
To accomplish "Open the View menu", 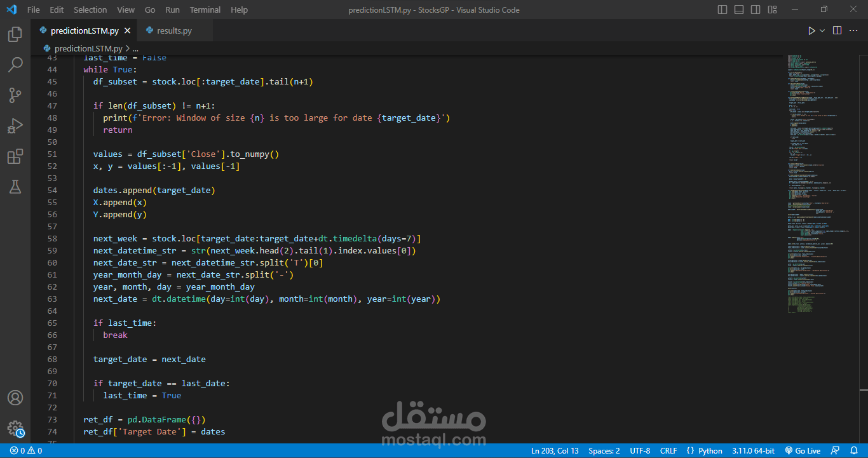I will click(x=126, y=10).
